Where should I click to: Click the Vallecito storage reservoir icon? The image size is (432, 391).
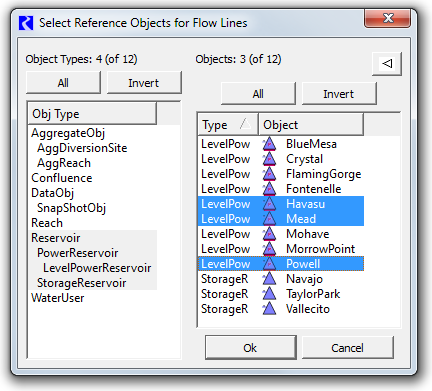269,309
